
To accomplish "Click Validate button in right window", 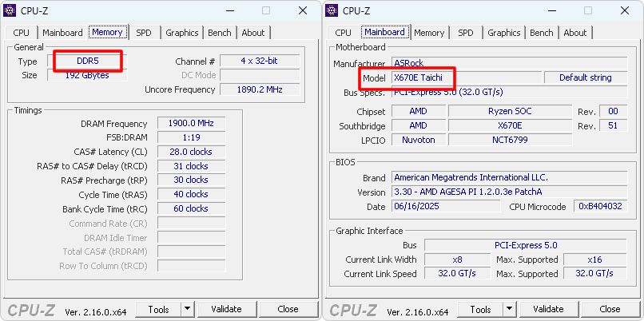I will (549, 309).
